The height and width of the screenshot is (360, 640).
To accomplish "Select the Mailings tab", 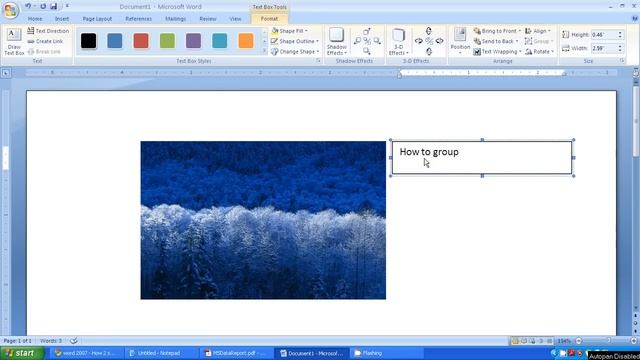I will 176,19.
